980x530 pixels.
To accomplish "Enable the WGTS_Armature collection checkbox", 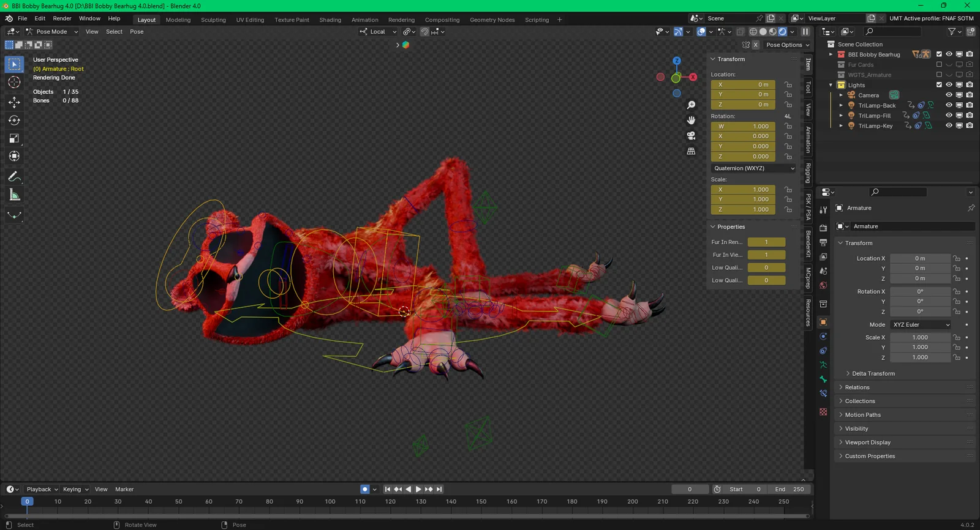I will (x=939, y=75).
